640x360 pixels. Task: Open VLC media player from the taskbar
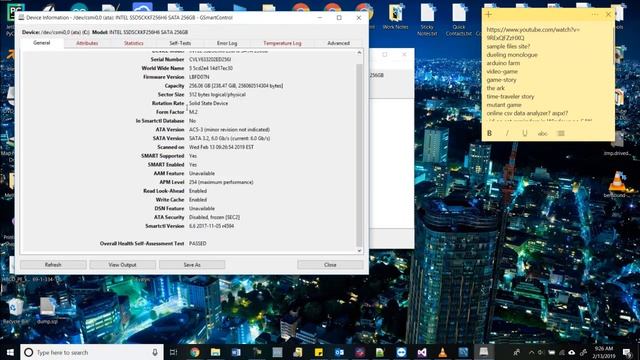coord(442,352)
